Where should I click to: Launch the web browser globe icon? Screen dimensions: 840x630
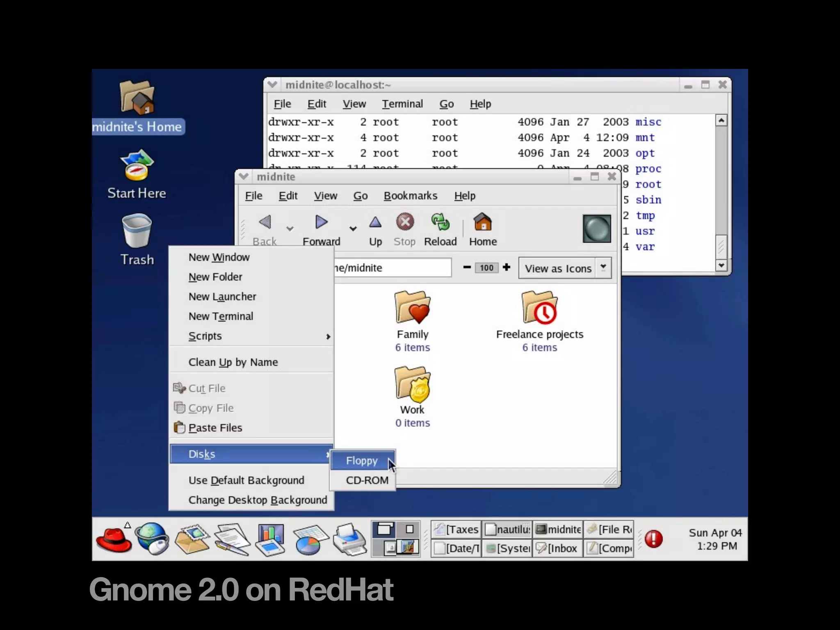pyautogui.click(x=152, y=539)
